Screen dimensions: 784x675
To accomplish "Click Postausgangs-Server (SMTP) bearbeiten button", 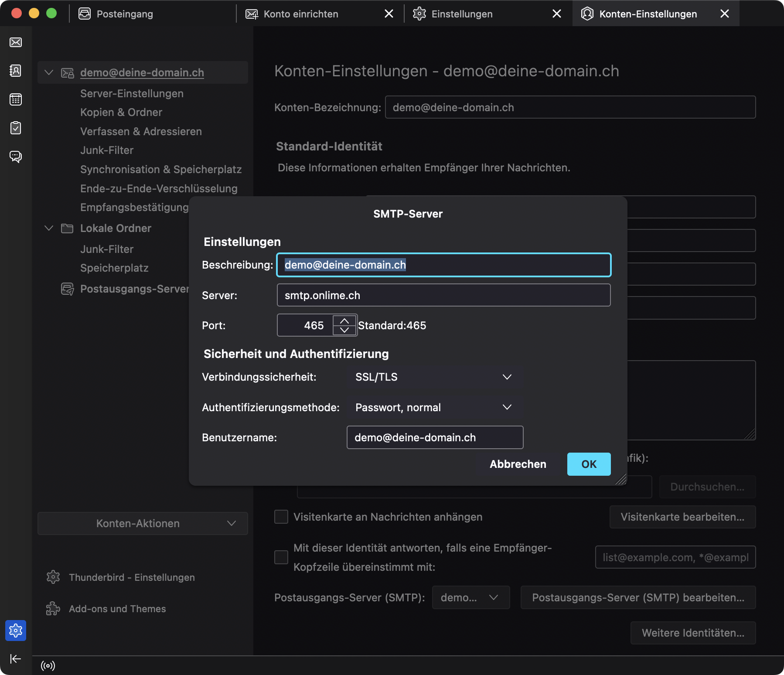I will (638, 597).
